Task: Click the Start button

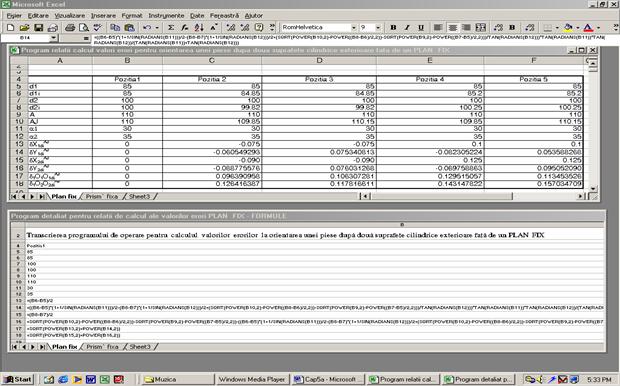Action: tap(18, 379)
